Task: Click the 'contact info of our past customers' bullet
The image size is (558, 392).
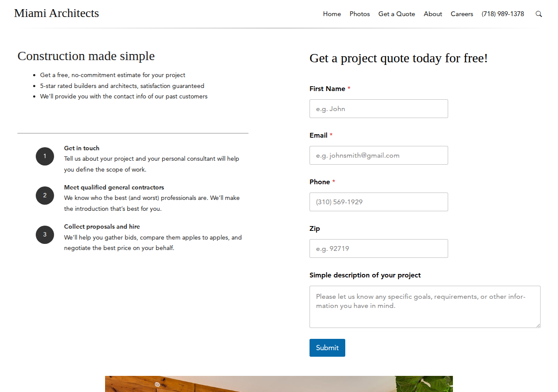Action: click(124, 96)
